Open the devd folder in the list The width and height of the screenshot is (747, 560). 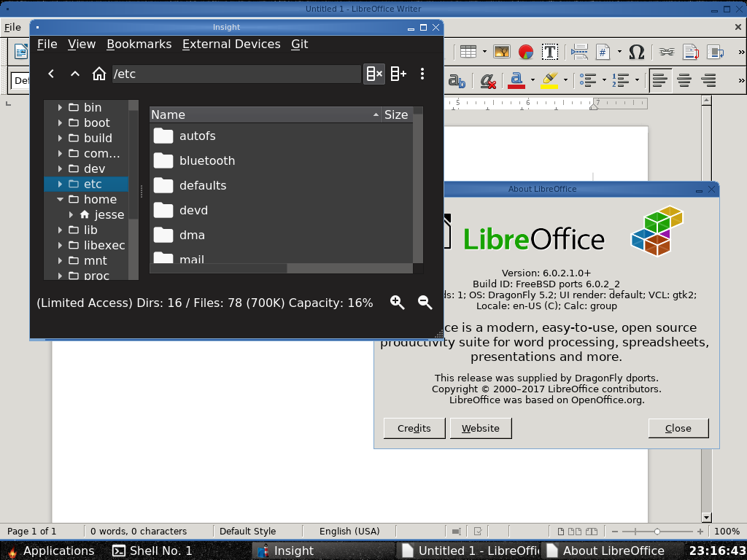[193, 211]
